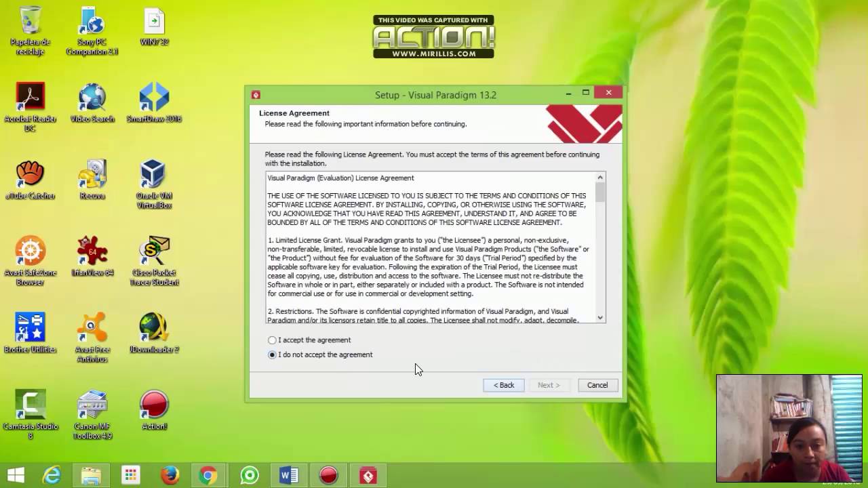The width and height of the screenshot is (868, 488).
Task: Select aTube Catcher desktop icon
Action: (30, 180)
